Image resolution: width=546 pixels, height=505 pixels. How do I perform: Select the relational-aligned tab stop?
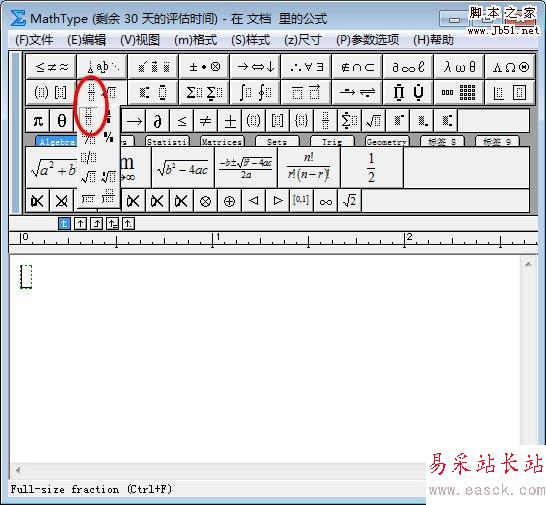112,223
